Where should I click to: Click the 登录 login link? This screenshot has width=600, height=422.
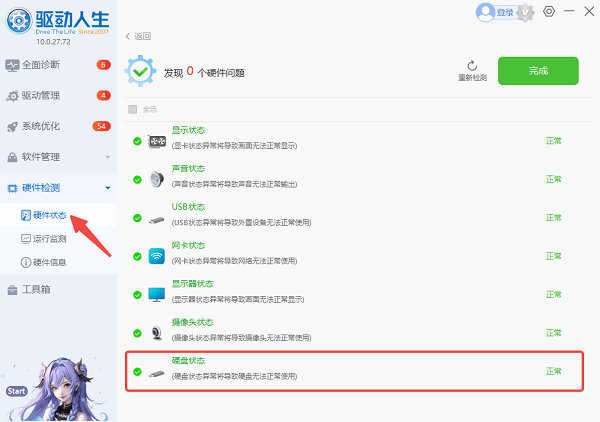[505, 13]
